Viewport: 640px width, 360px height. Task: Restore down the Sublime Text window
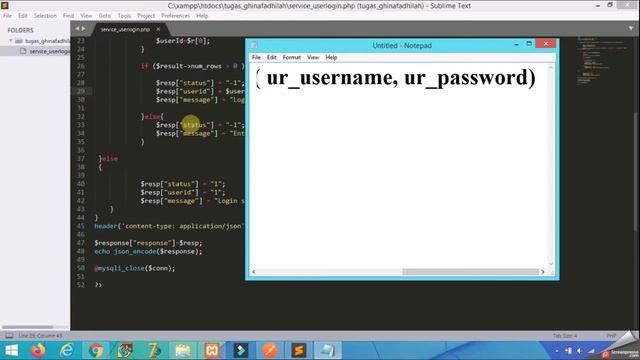(x=610, y=5)
